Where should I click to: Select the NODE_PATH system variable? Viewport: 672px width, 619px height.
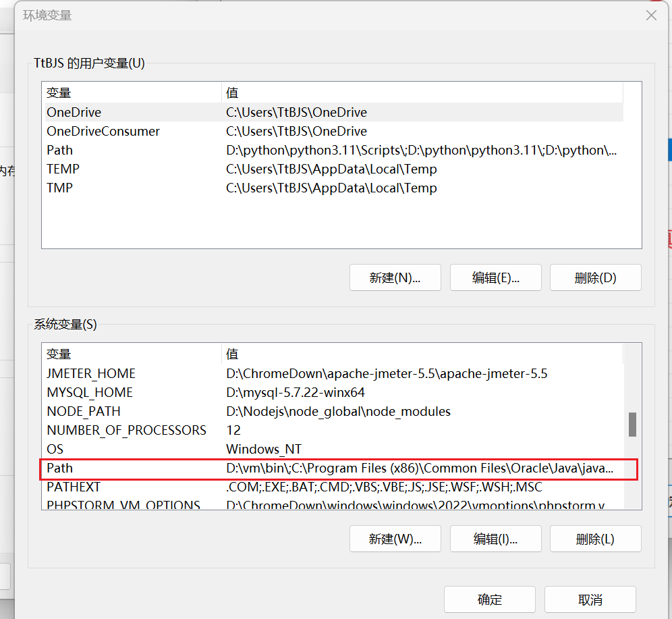[x=333, y=411]
